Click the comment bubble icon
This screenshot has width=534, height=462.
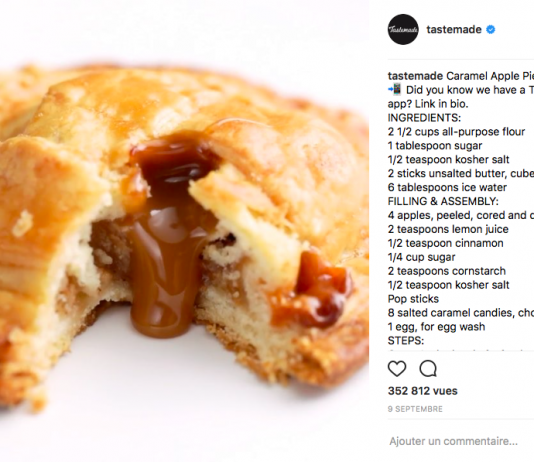click(428, 369)
